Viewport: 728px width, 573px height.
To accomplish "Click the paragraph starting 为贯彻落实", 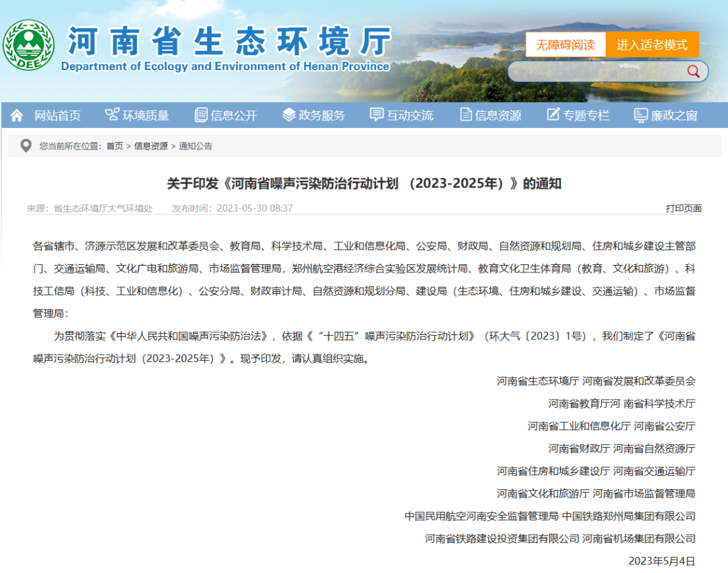I will pyautogui.click(x=364, y=347).
